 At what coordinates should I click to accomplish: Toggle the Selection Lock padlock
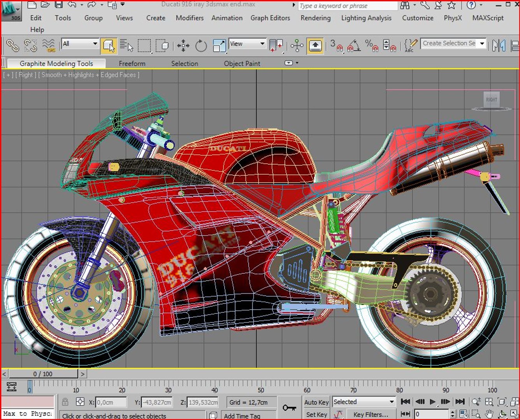click(65, 402)
